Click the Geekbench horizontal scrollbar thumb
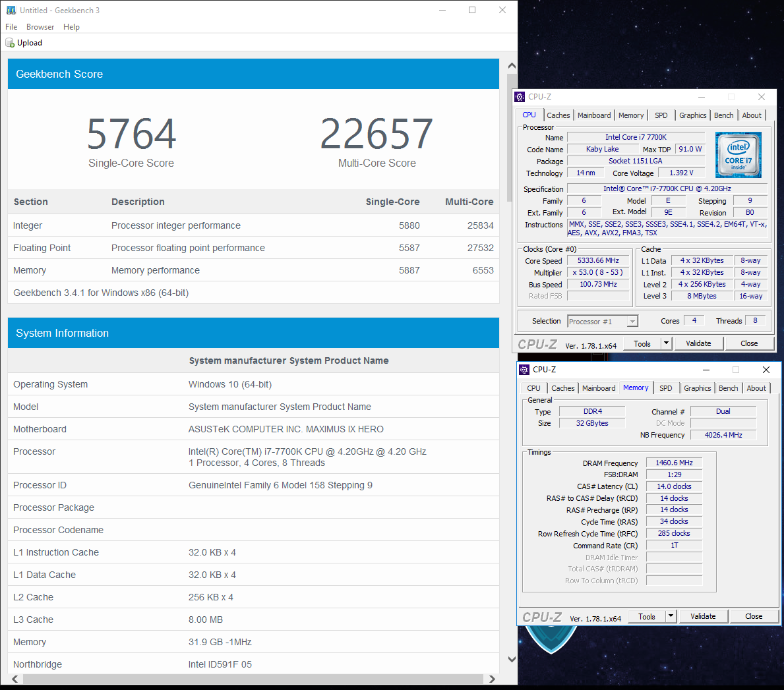784x690 pixels. point(253,679)
